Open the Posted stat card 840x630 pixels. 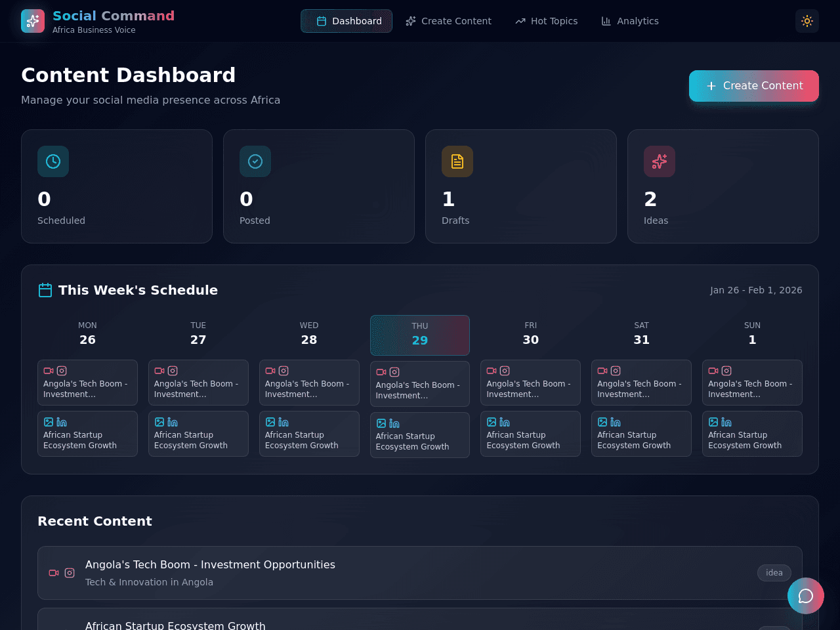[319, 186]
